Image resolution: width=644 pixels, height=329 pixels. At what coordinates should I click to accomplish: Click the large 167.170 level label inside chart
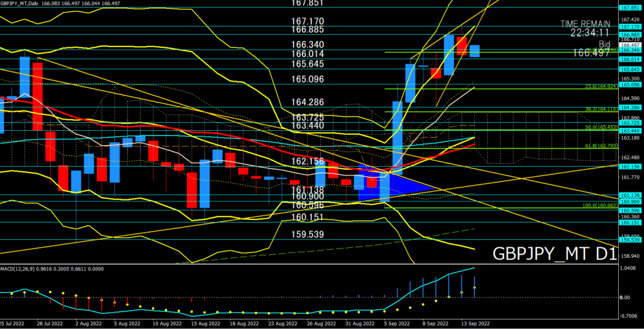coord(308,21)
